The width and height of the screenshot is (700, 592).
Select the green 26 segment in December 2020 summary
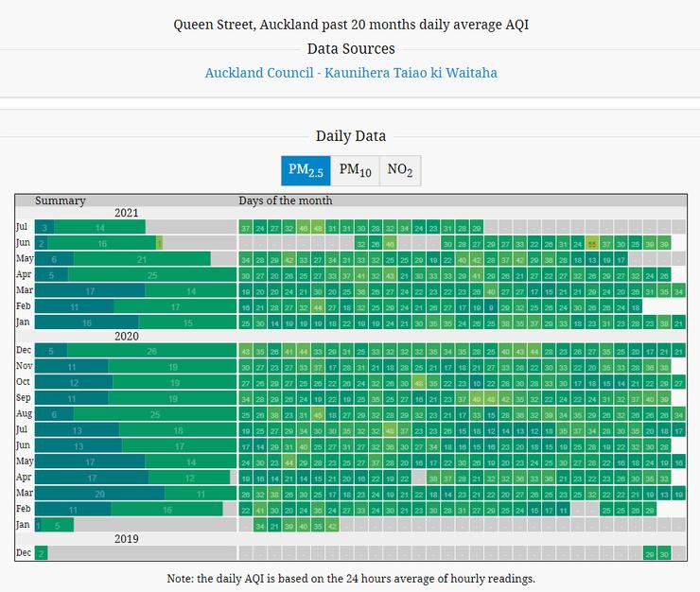151,351
